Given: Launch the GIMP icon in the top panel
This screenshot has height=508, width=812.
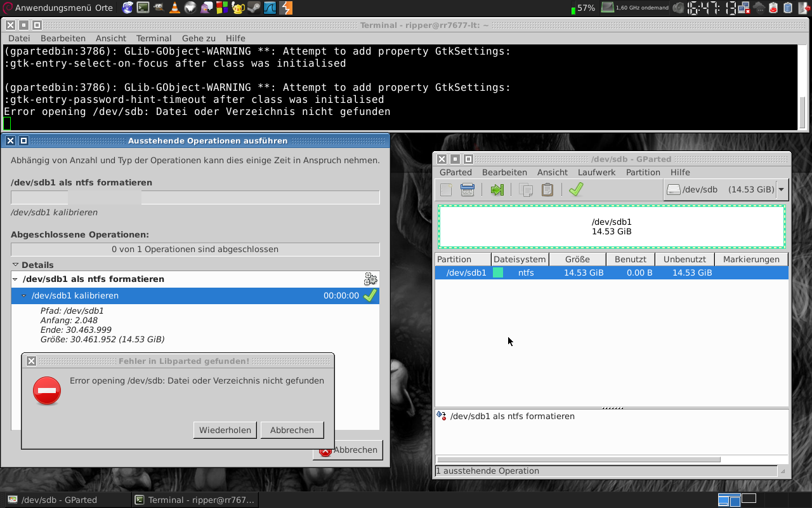Looking at the screenshot, I should pos(159,8).
